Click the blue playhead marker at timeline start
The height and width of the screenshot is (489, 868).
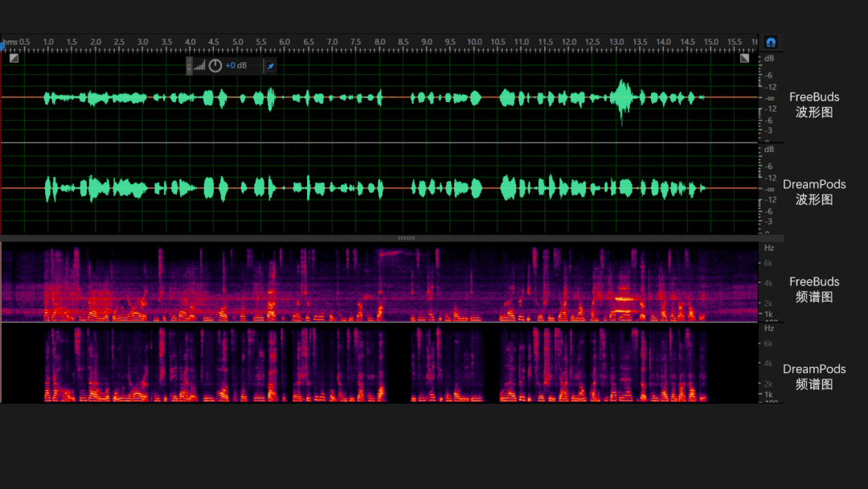(3, 47)
